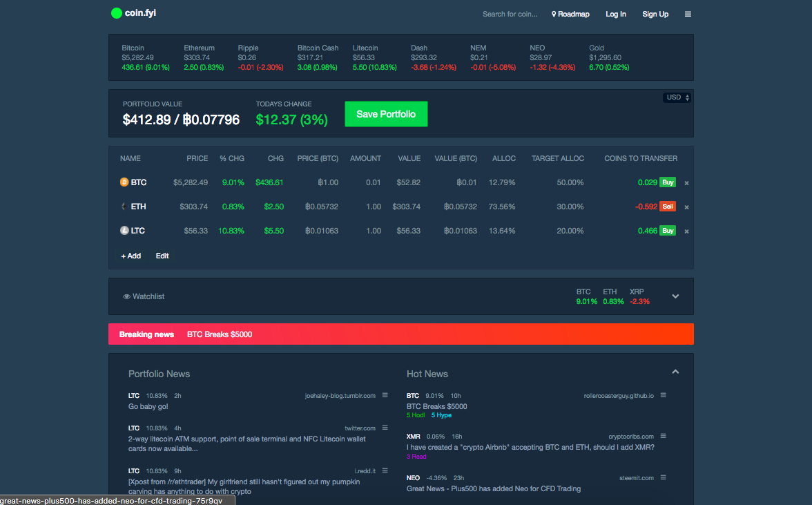Open 'BTC Breaks $5000' hot news headline
This screenshot has width=812, height=505.
(x=436, y=407)
